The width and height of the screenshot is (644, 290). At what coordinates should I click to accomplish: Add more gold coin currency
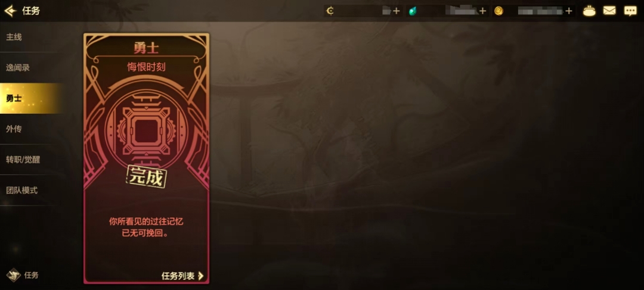[569, 11]
